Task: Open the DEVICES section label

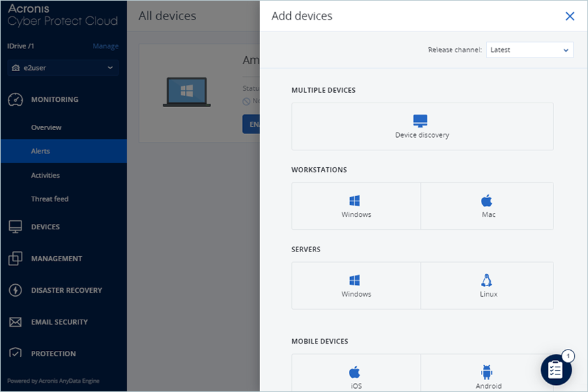Action: pyautogui.click(x=45, y=227)
